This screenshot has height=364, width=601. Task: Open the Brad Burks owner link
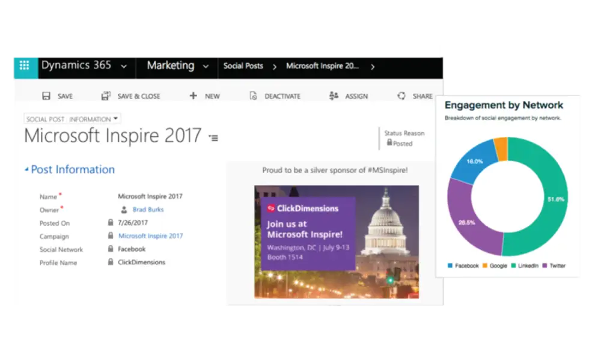(148, 210)
